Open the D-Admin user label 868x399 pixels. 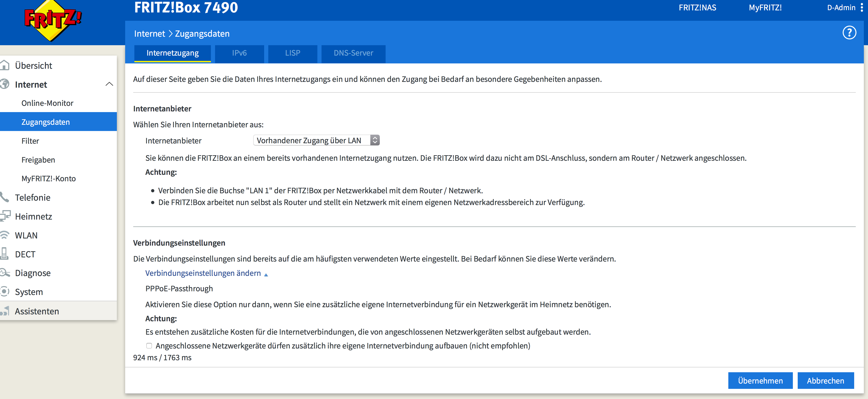click(x=841, y=8)
